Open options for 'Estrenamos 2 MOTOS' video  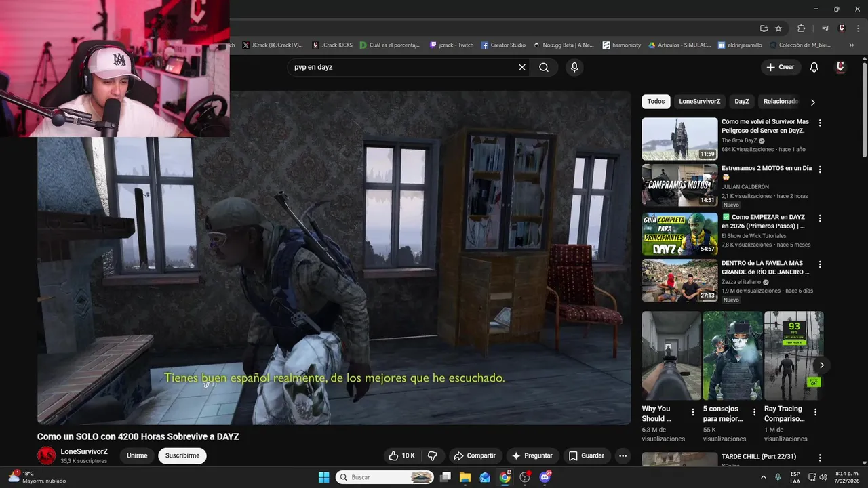pyautogui.click(x=820, y=169)
